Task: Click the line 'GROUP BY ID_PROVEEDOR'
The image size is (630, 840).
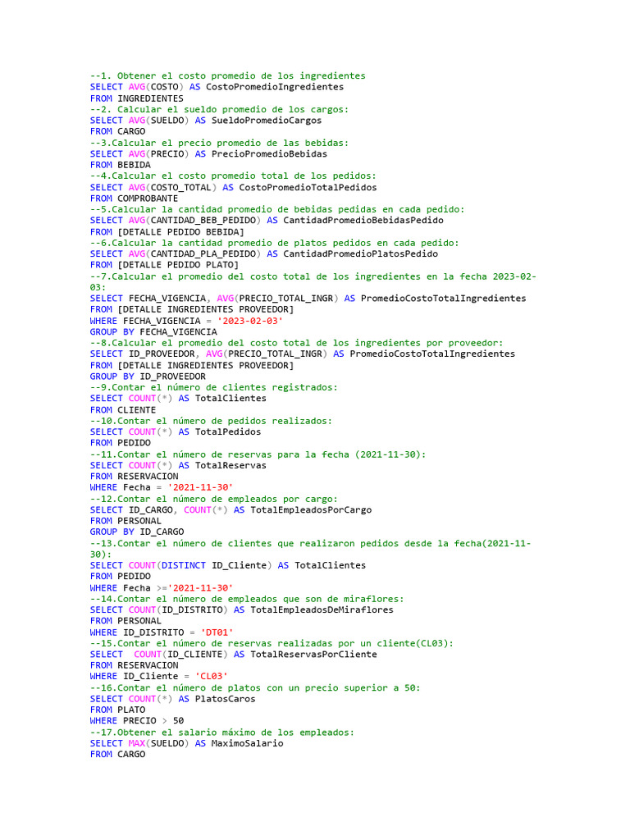Action: (x=148, y=377)
